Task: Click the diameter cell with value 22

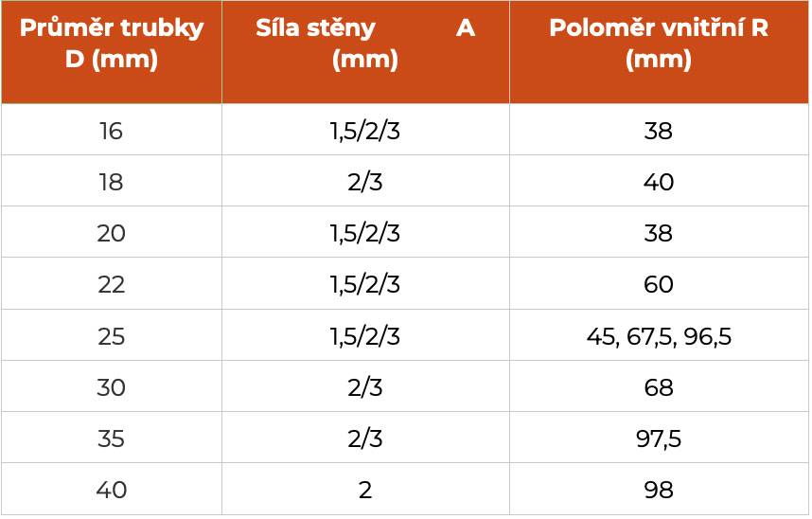Action: point(112,284)
